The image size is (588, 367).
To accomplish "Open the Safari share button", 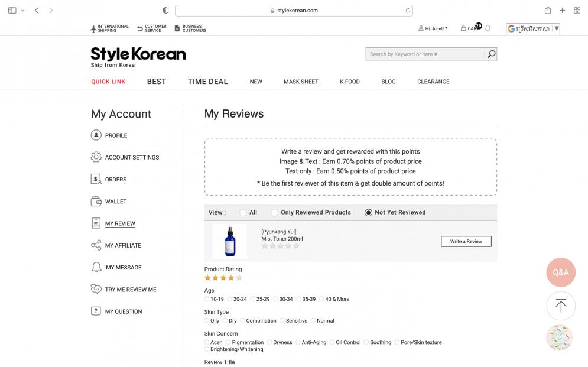I will 548,10.
